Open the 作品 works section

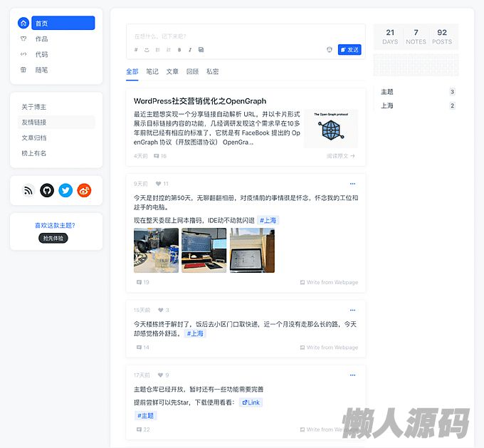pos(42,39)
